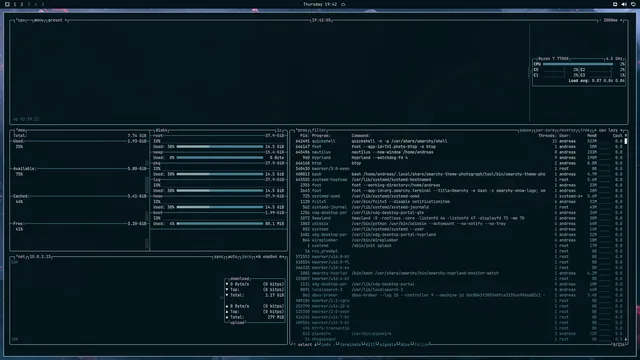
Task: Toggle net sync option
Action: pos(219,257)
